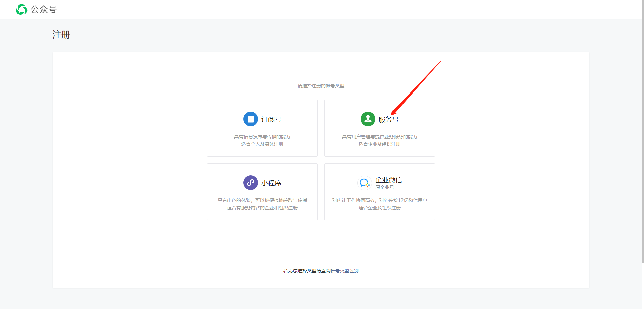Click the purple 小程序 icon
Viewport: 644px width, 309px height.
(251, 183)
